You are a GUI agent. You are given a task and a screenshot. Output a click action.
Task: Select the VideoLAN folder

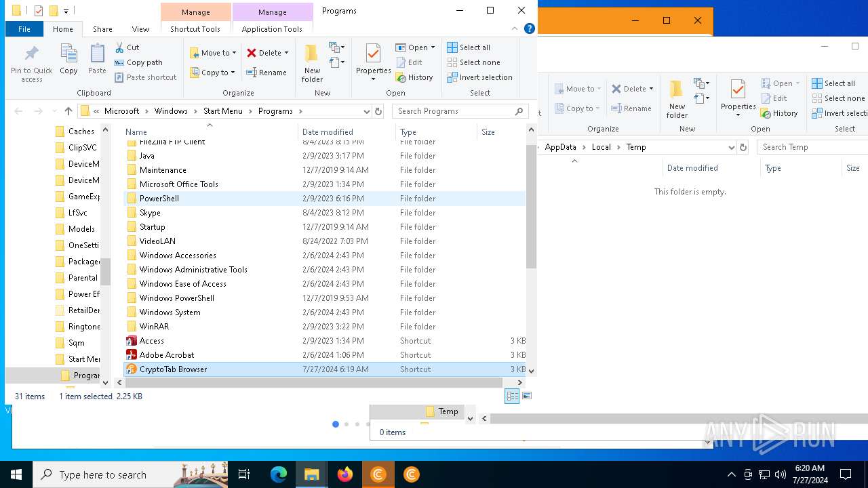pos(324,241)
